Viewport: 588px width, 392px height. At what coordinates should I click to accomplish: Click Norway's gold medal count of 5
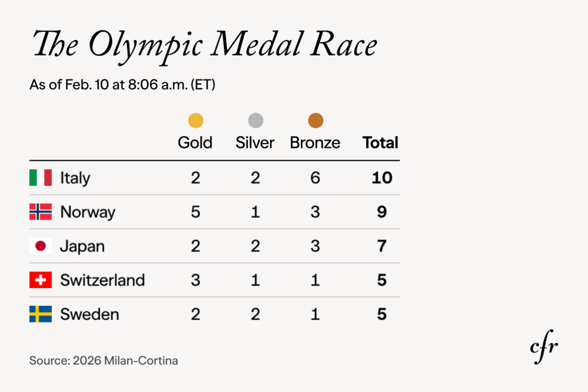point(196,212)
